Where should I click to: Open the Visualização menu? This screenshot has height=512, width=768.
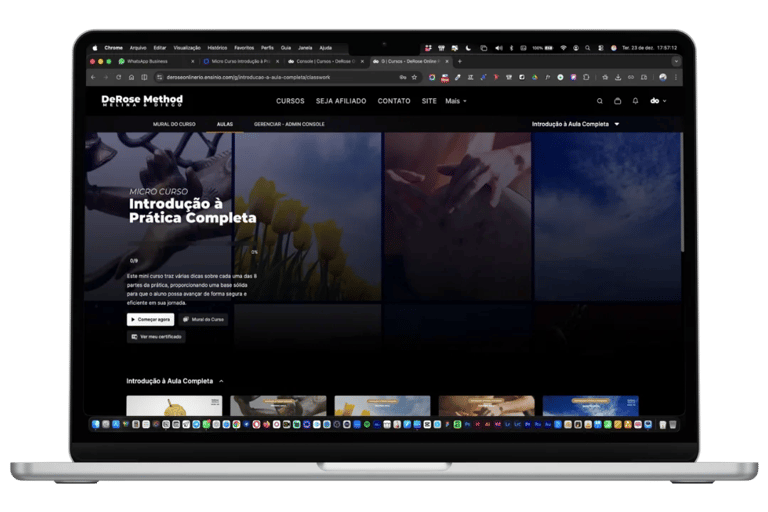187,48
